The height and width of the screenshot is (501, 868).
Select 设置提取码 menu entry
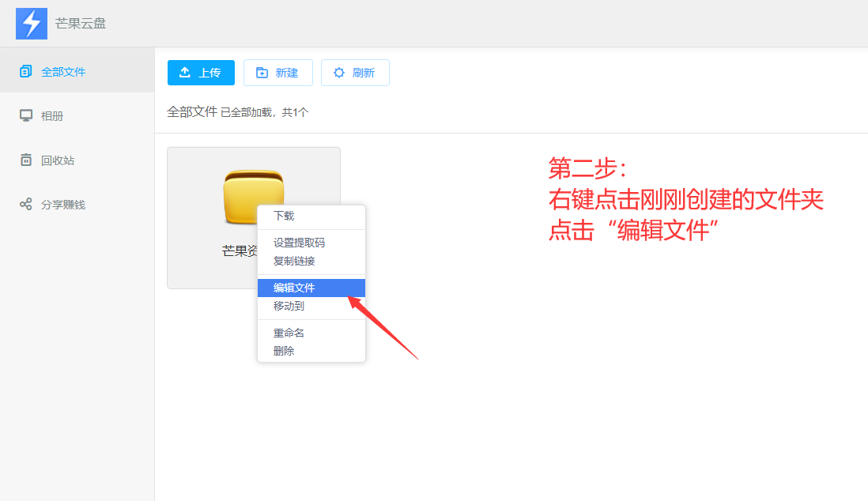(298, 244)
